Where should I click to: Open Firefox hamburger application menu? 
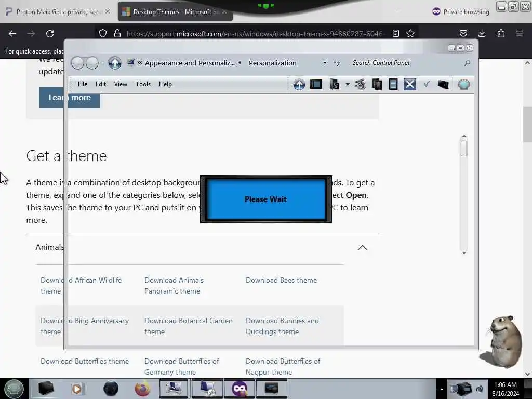(x=520, y=33)
